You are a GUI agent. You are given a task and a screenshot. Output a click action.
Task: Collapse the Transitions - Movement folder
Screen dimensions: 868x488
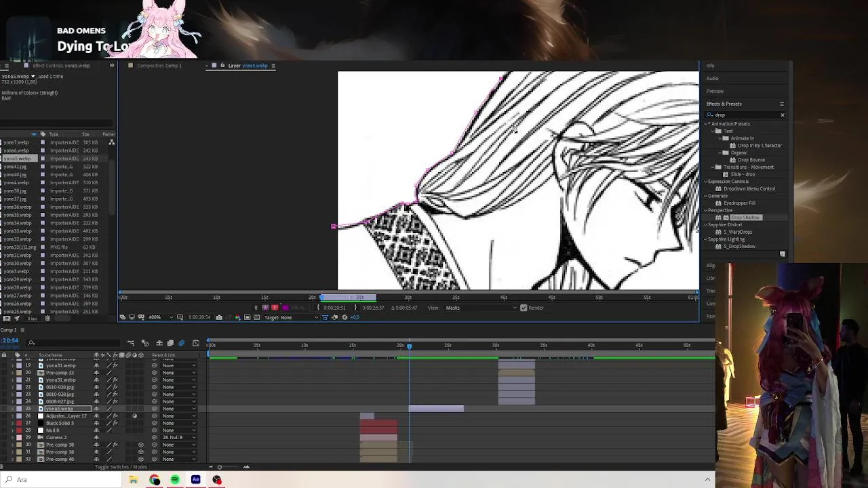pos(713,167)
